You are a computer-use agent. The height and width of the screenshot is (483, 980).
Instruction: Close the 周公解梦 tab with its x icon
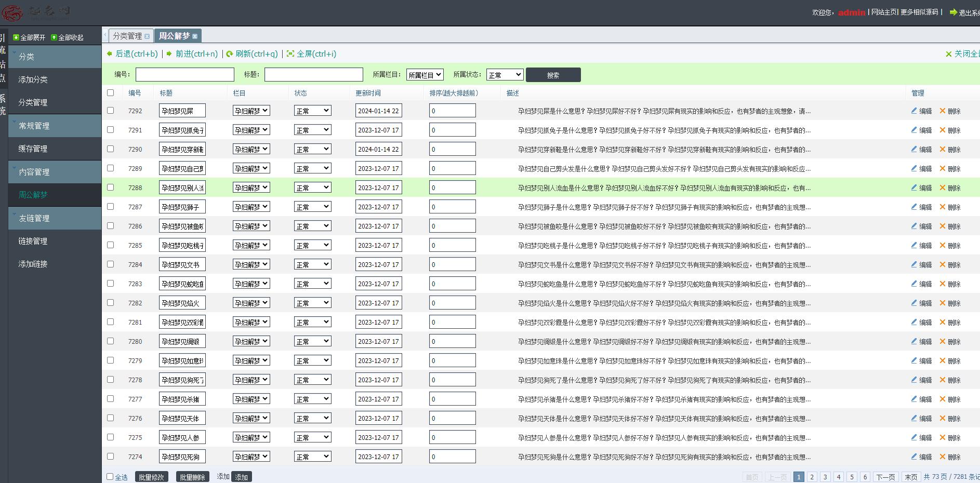tap(195, 36)
